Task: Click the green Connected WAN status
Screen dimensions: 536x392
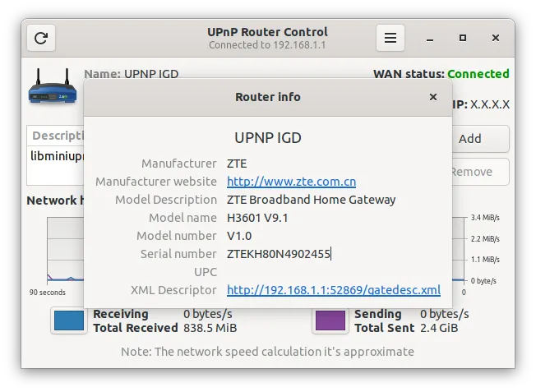Action: click(478, 74)
